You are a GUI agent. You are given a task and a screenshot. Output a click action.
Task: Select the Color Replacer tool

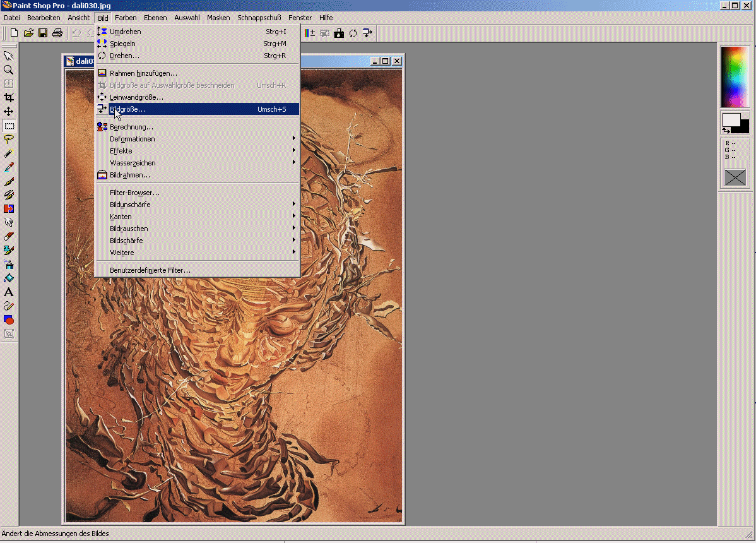point(9,209)
